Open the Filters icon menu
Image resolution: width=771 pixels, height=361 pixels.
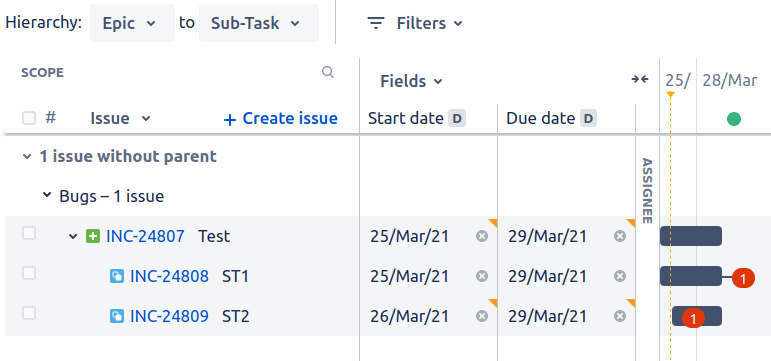376,23
